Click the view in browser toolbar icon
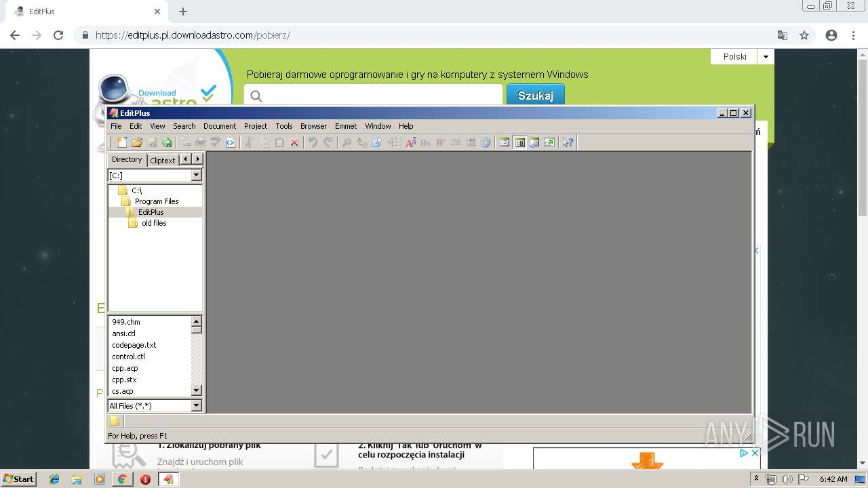Screen dimensions: 868x488 231,142
